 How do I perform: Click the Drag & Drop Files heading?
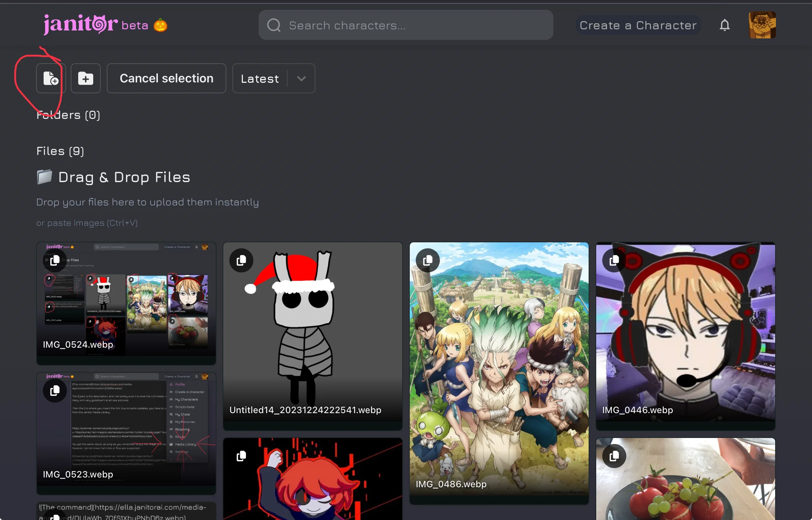pos(124,177)
